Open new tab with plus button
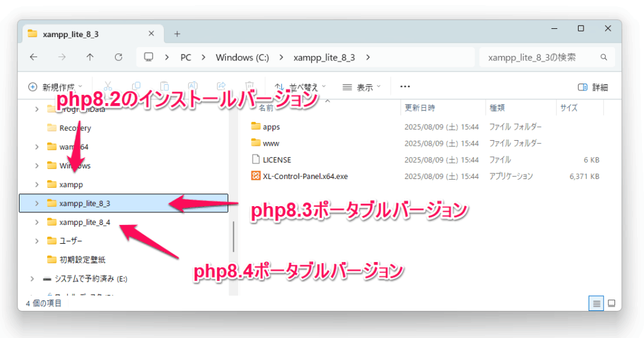The height and width of the screenshot is (338, 644). (177, 34)
